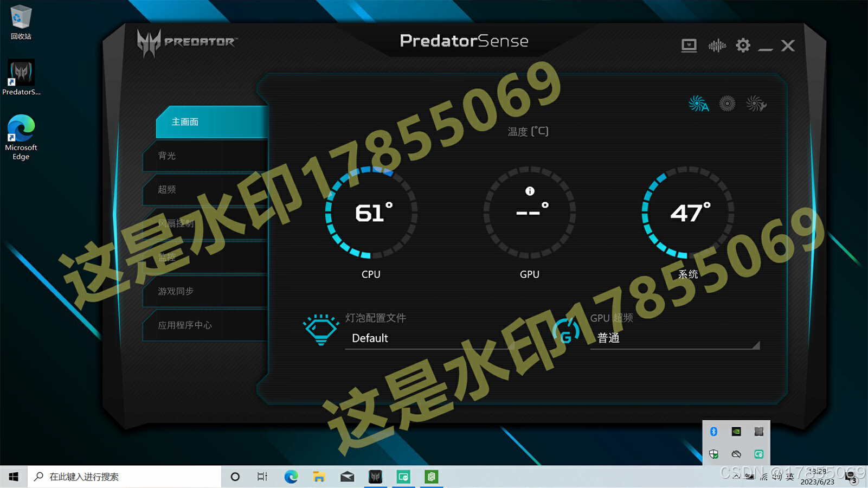This screenshot has height=488, width=868.
Task: Open PredatorSense settings gear
Action: point(743,45)
